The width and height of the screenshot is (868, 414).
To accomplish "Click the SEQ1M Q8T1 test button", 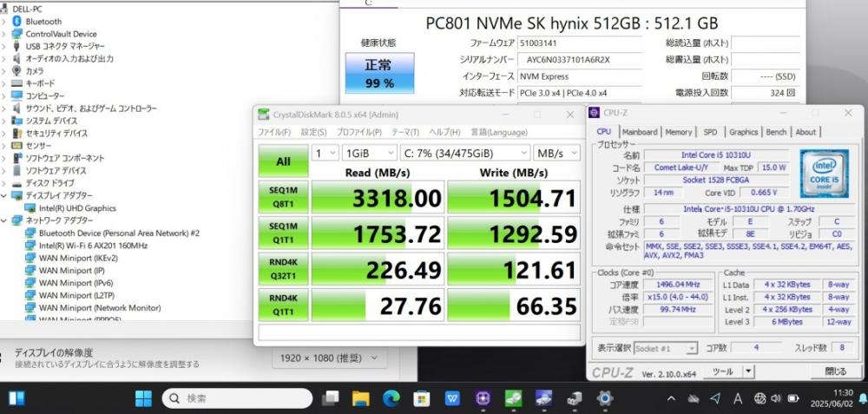I will [x=283, y=196].
